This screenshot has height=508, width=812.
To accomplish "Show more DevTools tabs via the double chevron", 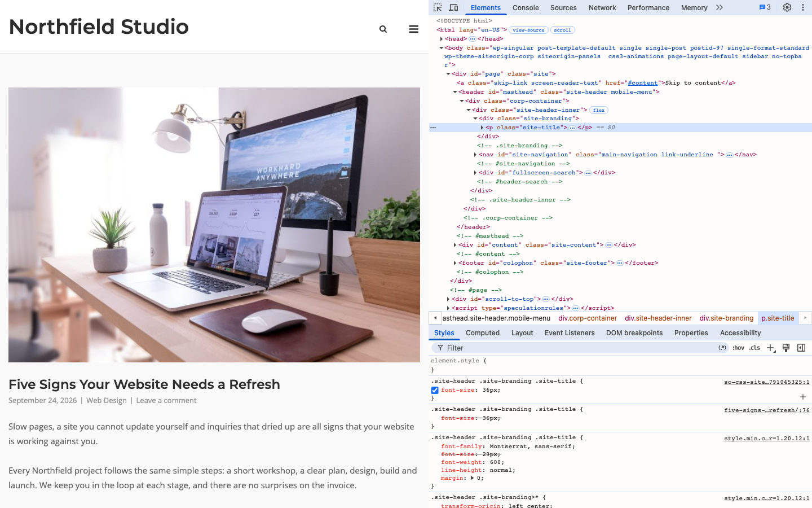I will pyautogui.click(x=720, y=7).
